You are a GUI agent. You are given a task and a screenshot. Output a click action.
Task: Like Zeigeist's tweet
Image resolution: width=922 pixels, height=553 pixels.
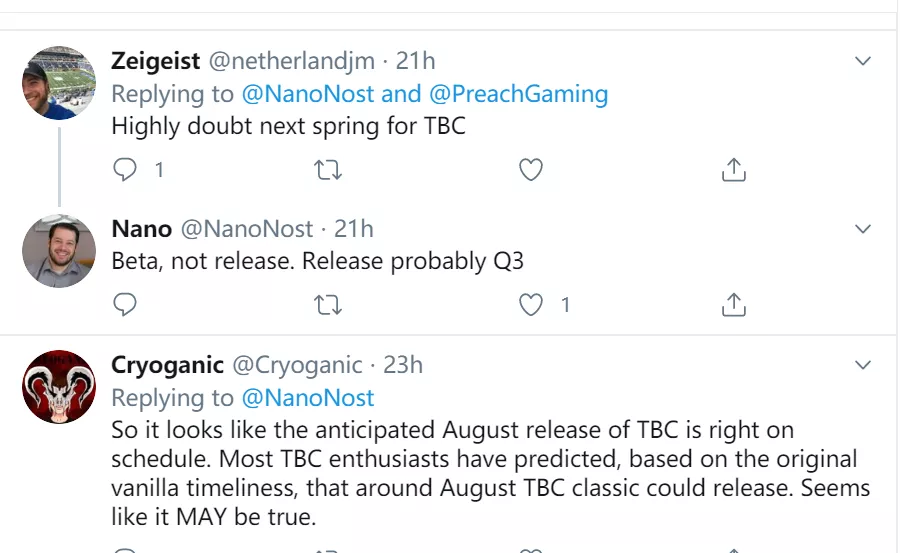tap(531, 170)
